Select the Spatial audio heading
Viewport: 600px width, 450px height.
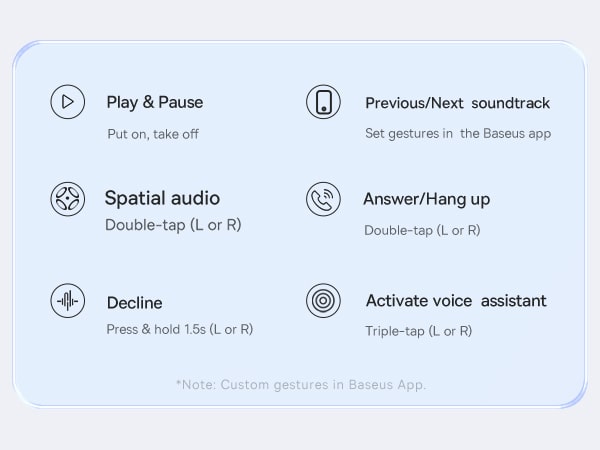tap(162, 198)
